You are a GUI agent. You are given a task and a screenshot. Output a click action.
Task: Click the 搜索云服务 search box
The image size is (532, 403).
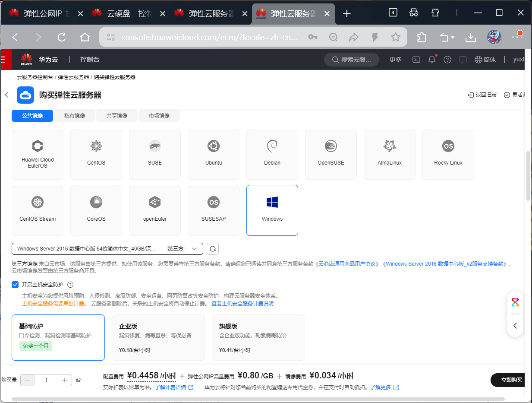pos(352,60)
